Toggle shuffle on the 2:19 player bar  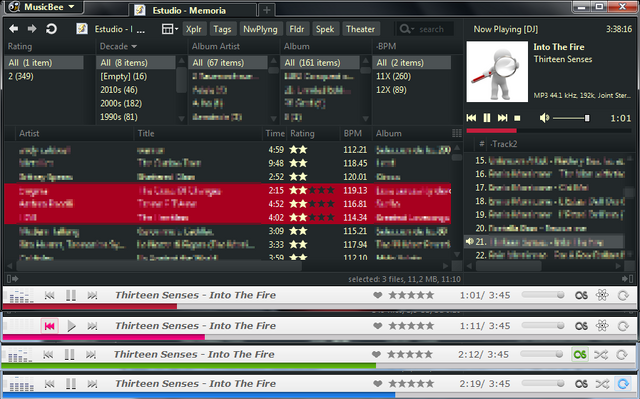point(602,384)
